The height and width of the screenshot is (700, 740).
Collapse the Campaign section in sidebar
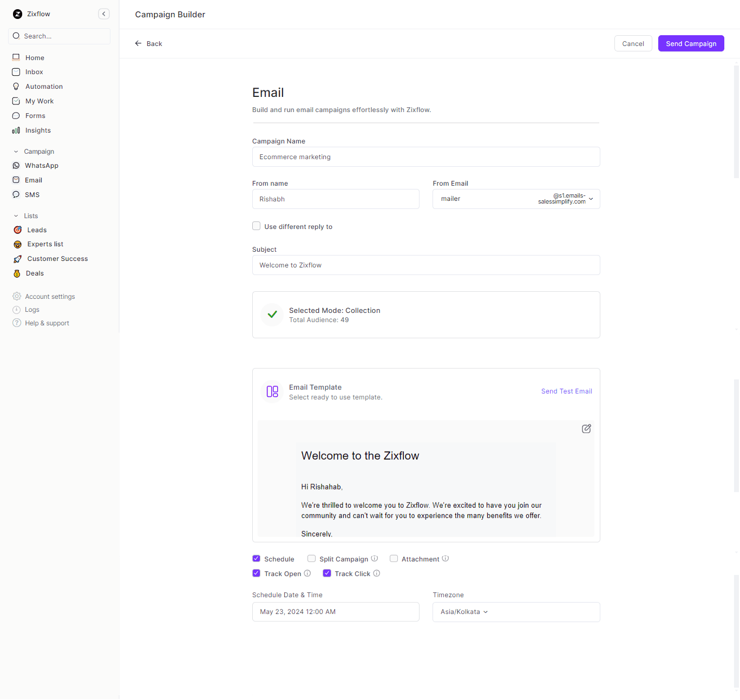coord(16,152)
